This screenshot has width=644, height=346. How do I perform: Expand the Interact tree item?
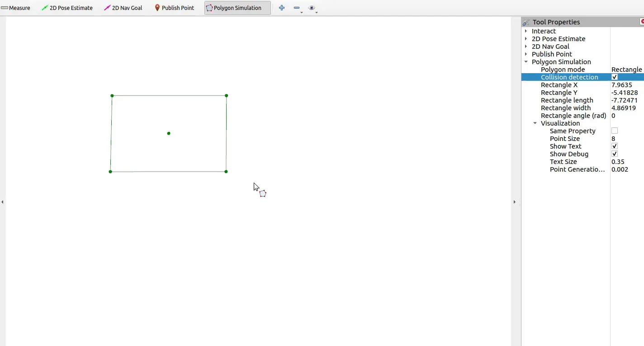(526, 31)
